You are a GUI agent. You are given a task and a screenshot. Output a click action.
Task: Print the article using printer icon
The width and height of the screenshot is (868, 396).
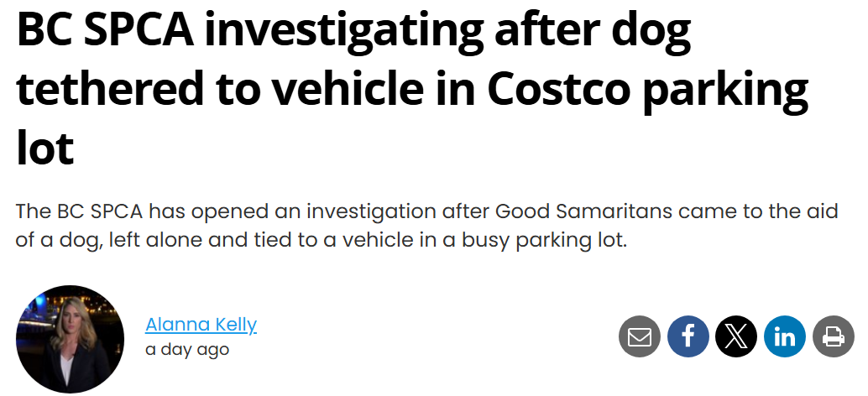833,336
